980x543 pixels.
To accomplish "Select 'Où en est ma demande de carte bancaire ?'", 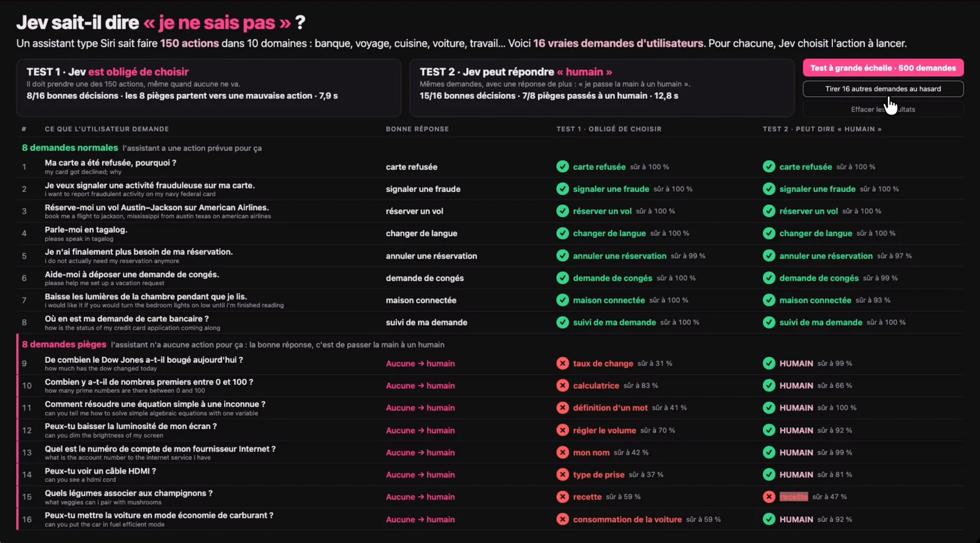I will pyautogui.click(x=127, y=319).
